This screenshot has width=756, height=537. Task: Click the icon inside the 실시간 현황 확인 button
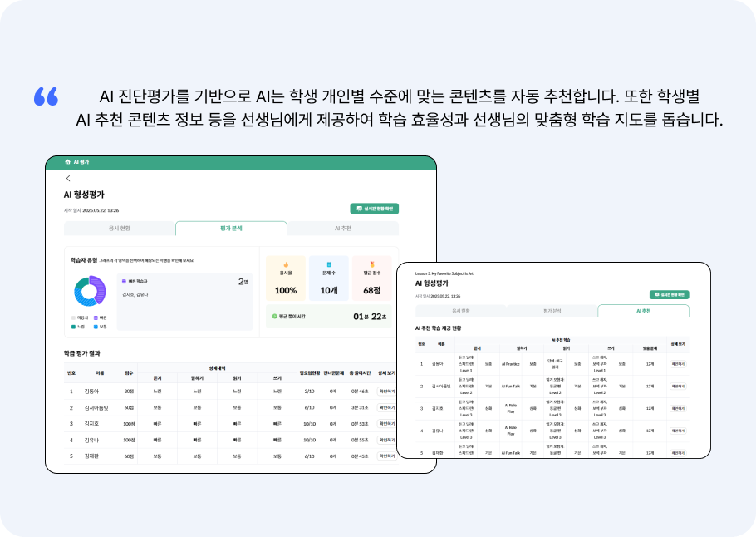(361, 209)
